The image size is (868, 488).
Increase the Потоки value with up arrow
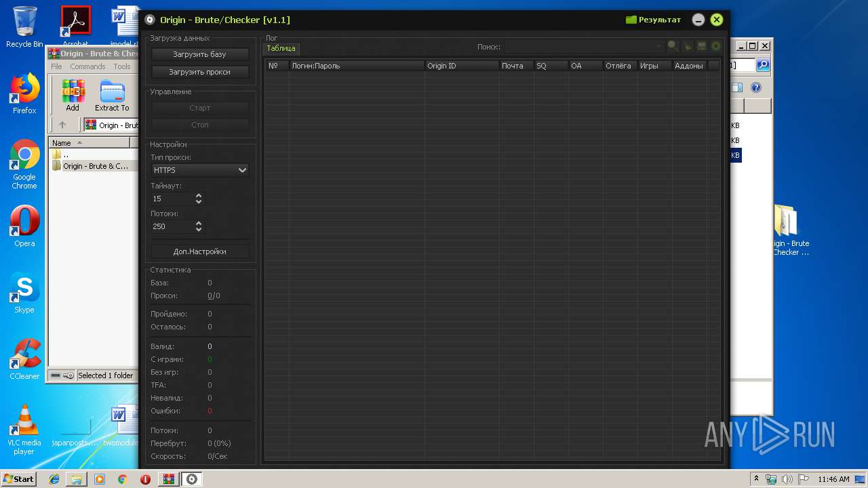(199, 223)
